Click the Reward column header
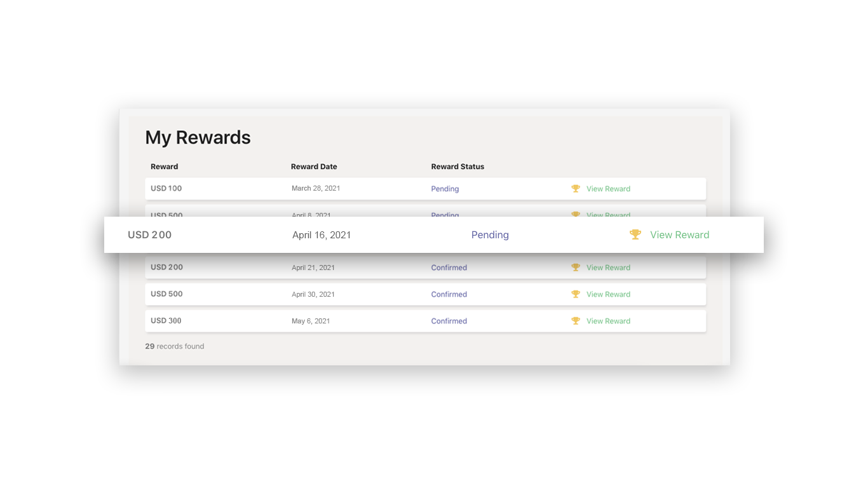 164,166
